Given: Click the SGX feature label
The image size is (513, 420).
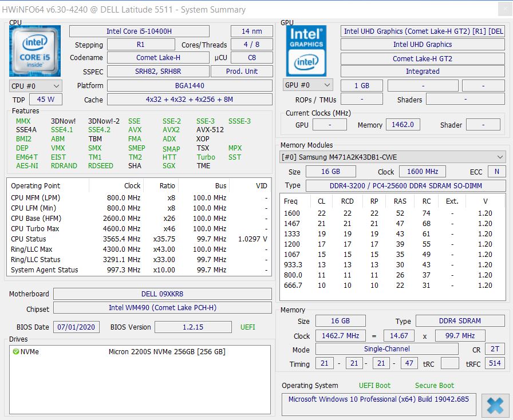Looking at the screenshot, I should (x=169, y=166).
